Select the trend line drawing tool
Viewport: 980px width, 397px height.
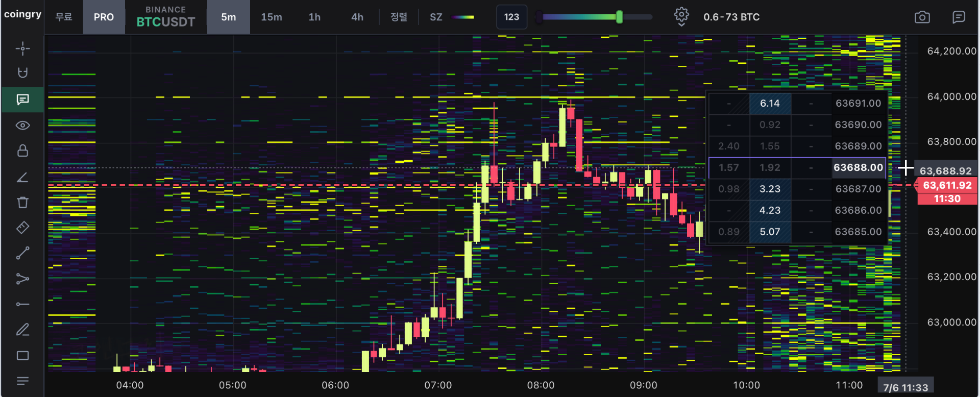(22, 253)
